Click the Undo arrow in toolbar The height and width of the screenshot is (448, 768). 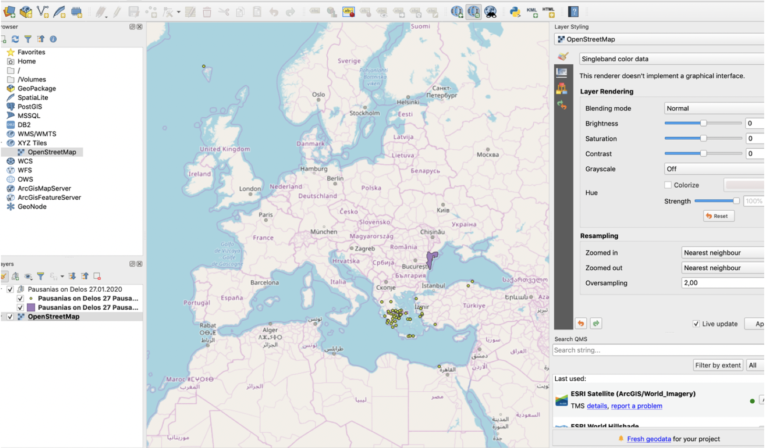[x=274, y=12]
